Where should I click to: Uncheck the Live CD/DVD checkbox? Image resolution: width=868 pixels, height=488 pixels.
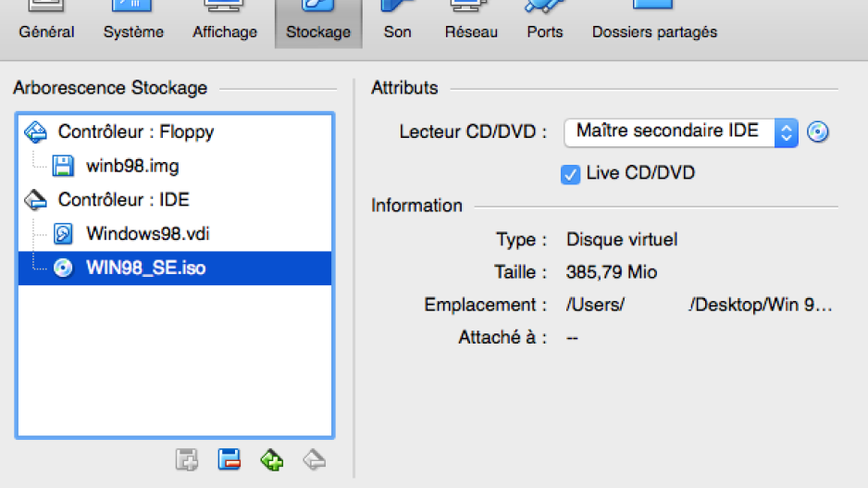coord(570,174)
